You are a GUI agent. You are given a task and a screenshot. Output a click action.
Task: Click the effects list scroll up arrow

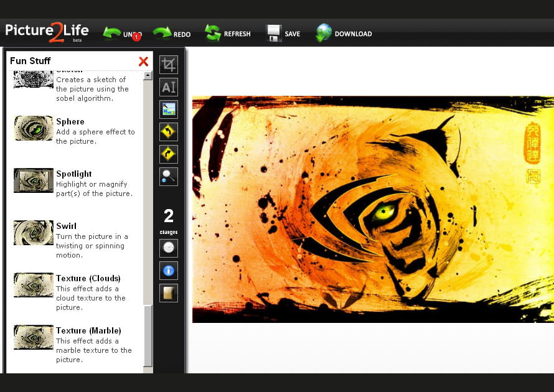coord(148,75)
